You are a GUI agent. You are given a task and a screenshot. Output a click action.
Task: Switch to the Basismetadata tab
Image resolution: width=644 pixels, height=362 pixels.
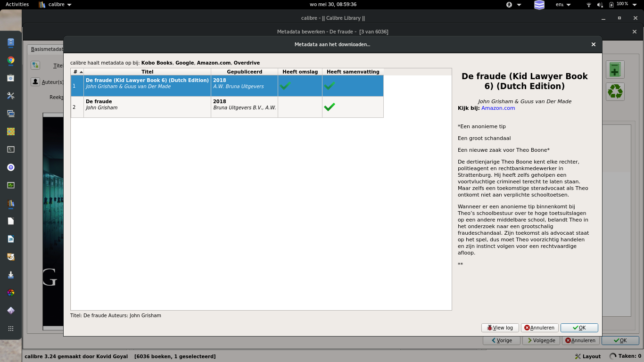click(46, 49)
